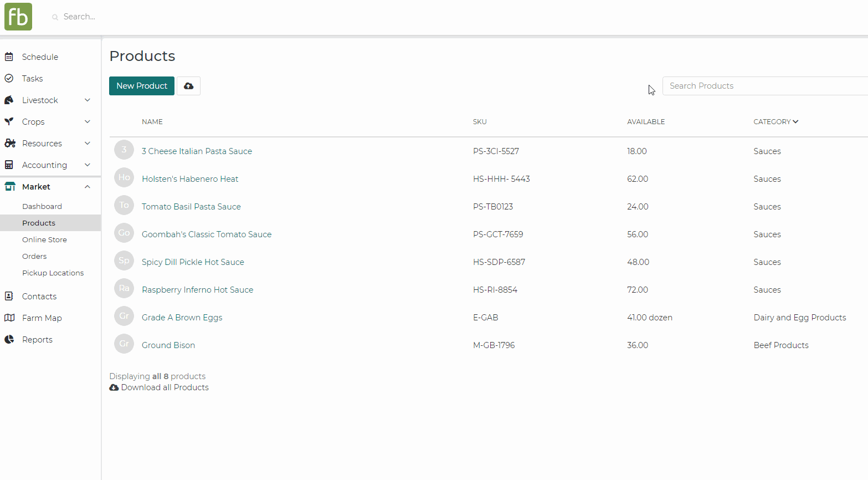Image resolution: width=868 pixels, height=480 pixels.
Task: Click the Ground Bison avatar circle
Action: point(124,344)
